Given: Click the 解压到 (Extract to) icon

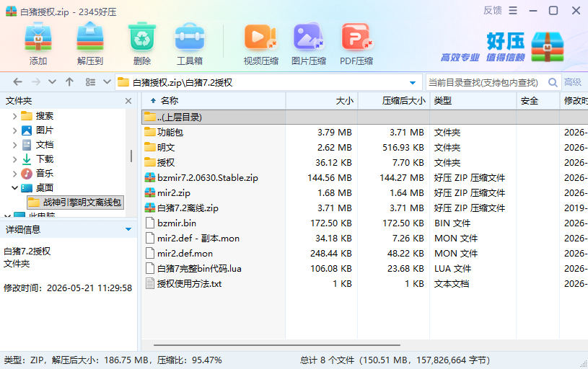Looking at the screenshot, I should 90,36.
